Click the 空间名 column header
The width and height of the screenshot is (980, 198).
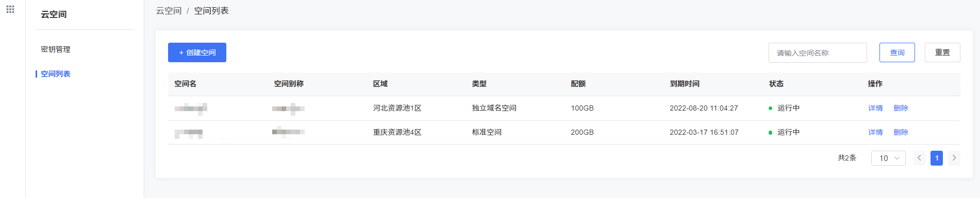[185, 84]
